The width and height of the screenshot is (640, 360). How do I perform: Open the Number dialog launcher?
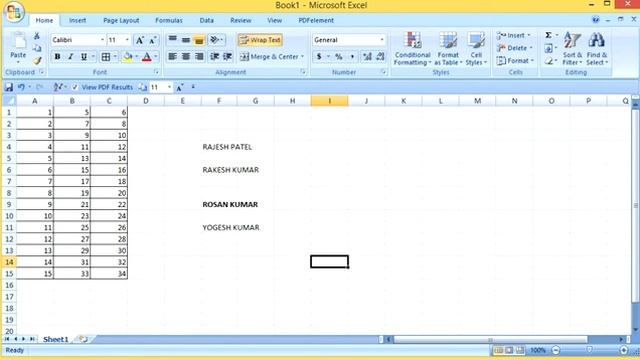[x=384, y=72]
